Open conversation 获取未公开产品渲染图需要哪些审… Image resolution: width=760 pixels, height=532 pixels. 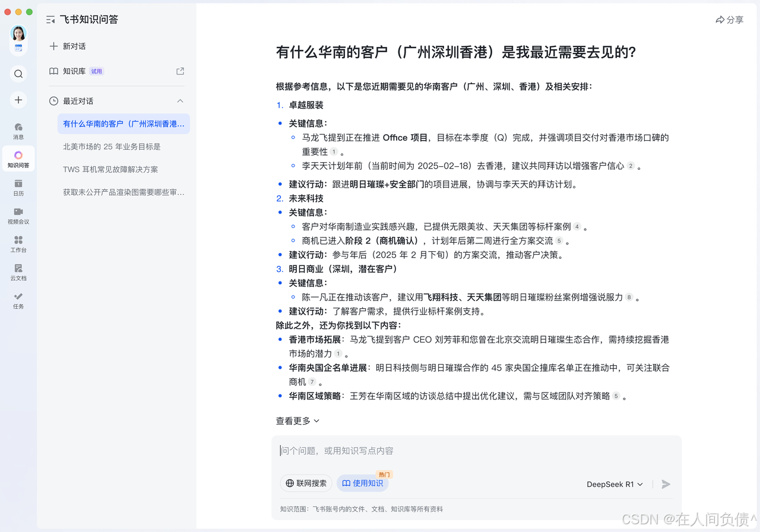[x=123, y=192]
